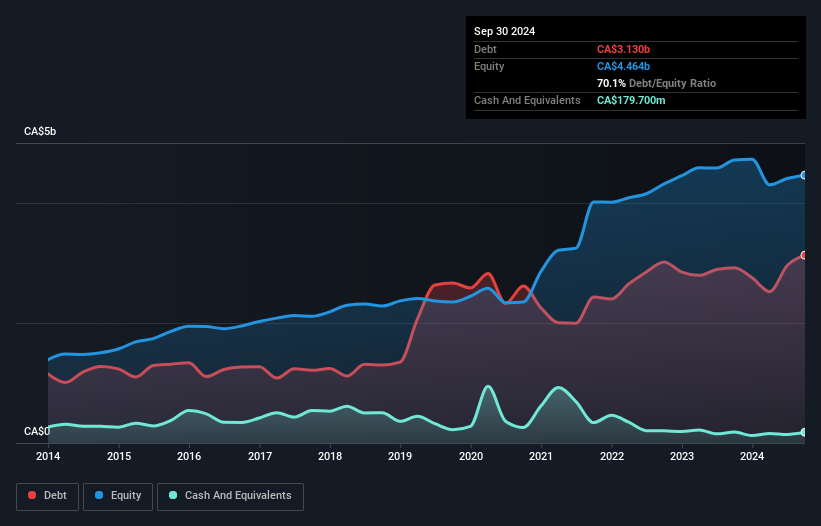The image size is (821, 526).
Task: Click the CA$3.130b debt value
Action: 623,49
